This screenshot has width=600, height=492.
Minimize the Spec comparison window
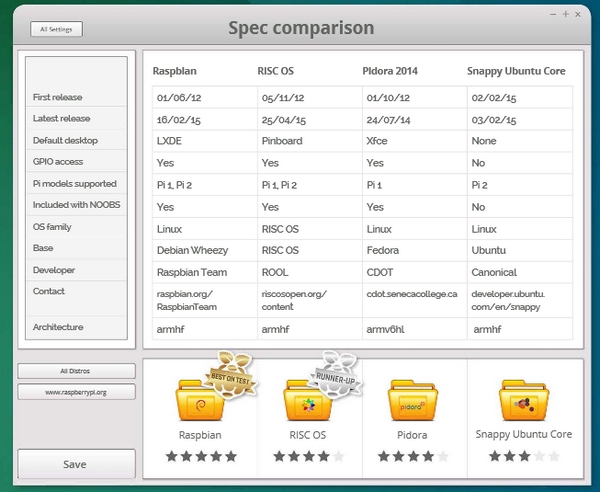553,15
